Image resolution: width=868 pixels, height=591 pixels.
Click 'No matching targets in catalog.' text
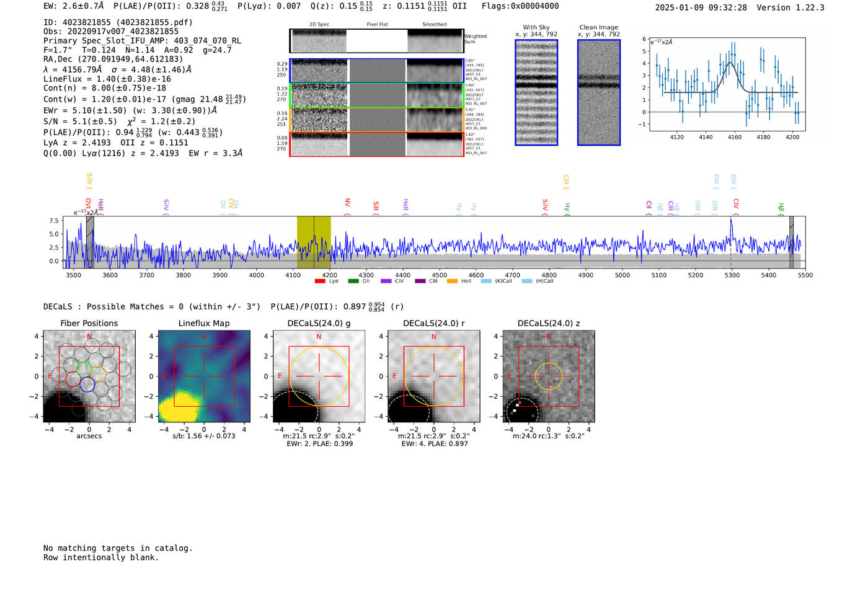click(x=118, y=548)
